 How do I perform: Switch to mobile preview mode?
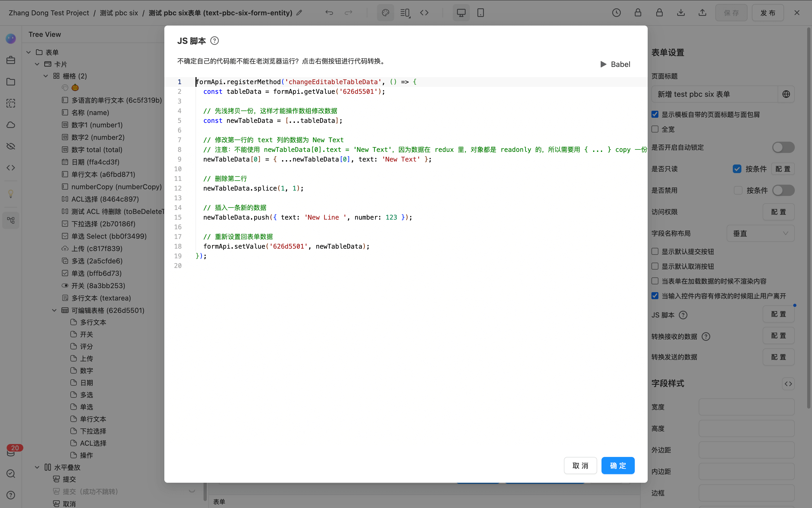(480, 13)
